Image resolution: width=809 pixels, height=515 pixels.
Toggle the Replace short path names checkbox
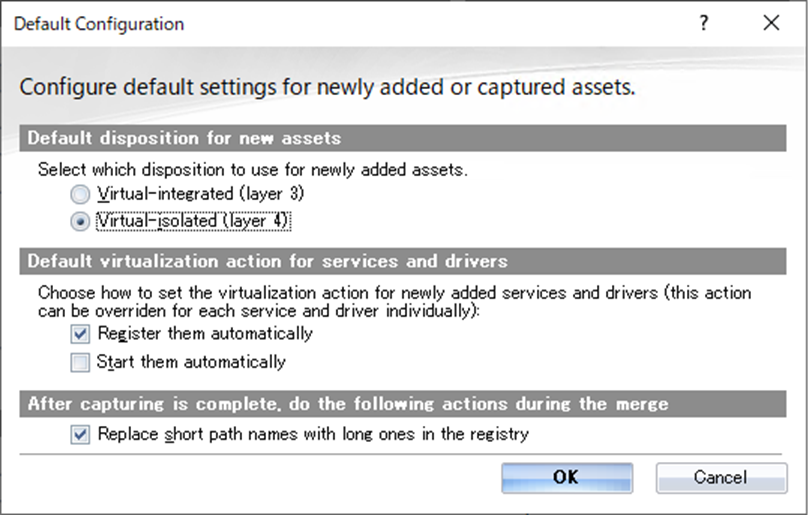point(81,434)
